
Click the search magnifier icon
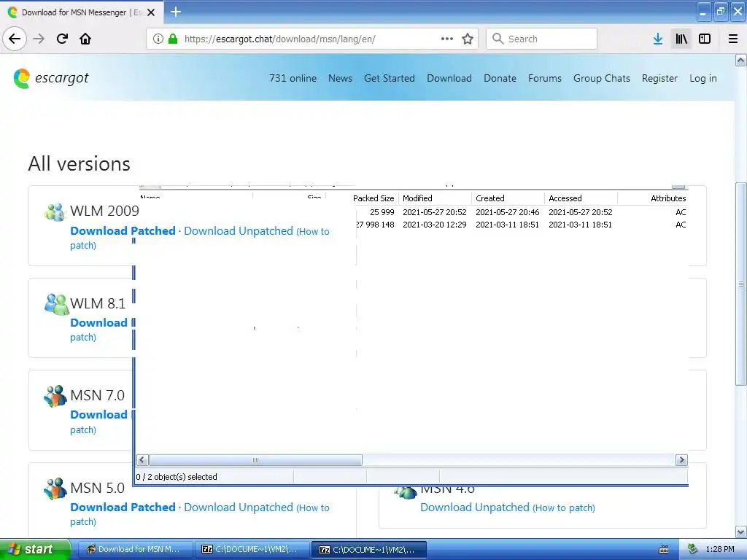tap(498, 39)
